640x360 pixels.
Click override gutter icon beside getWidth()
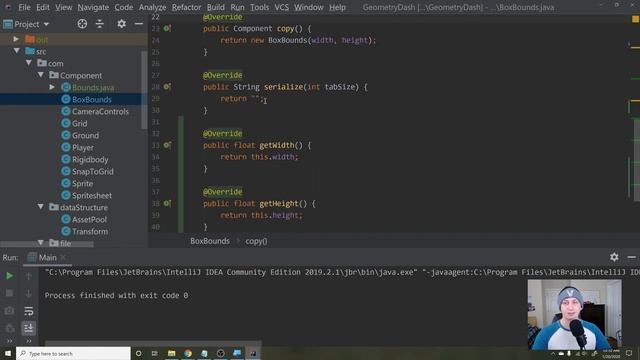click(167, 145)
